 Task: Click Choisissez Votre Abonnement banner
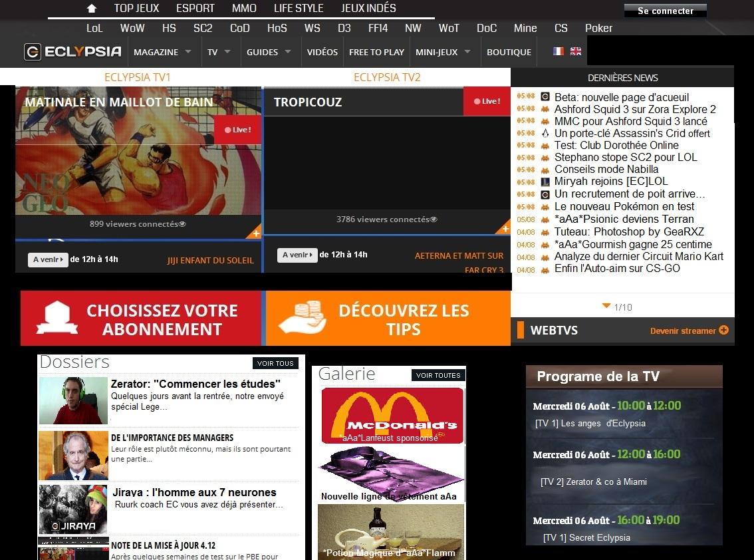[141, 319]
